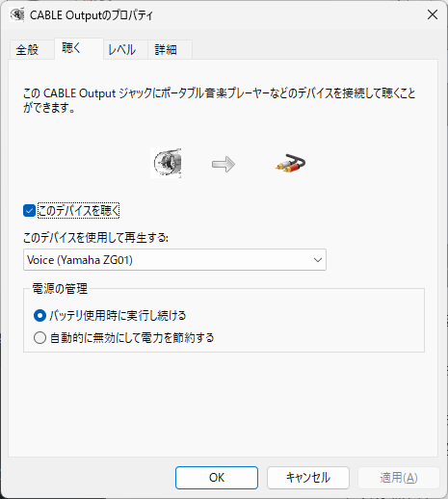
Task: Click the 適用(A) button
Action: tap(399, 478)
